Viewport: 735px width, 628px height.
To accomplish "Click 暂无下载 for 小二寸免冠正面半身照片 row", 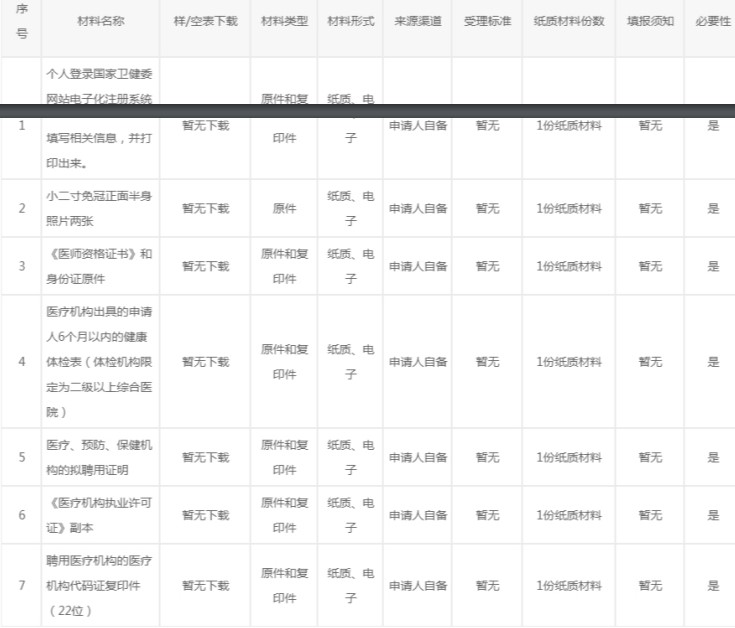I will click(205, 208).
